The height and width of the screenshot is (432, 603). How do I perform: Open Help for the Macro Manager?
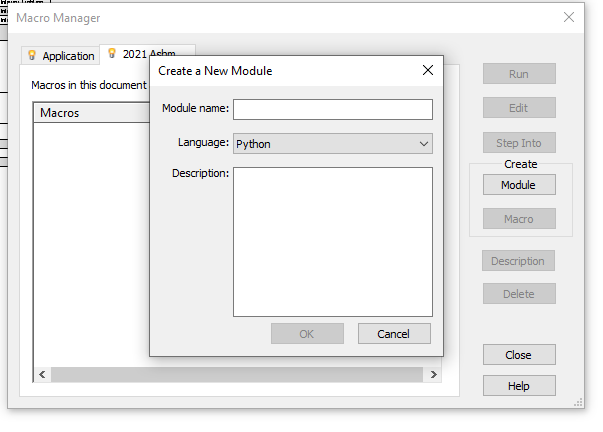[x=519, y=386]
